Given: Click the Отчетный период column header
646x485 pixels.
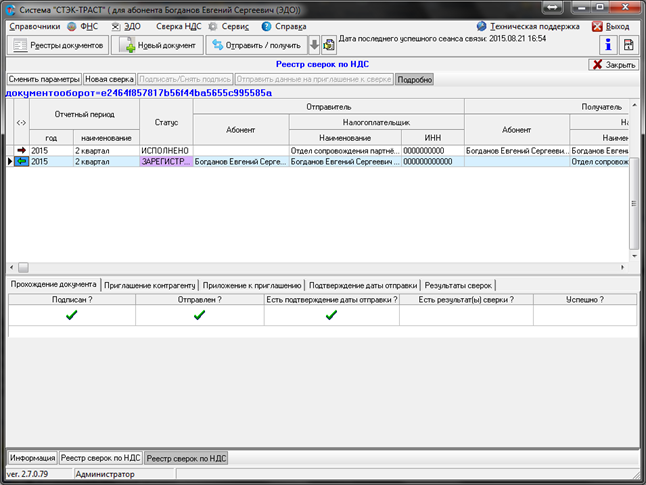Looking at the screenshot, I should click(84, 114).
